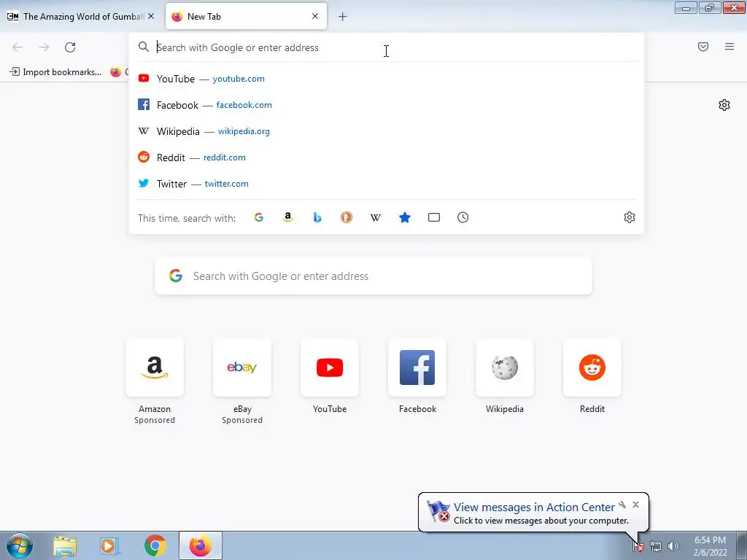Search this time with Amazon icon
The image size is (747, 560).
[287, 217]
